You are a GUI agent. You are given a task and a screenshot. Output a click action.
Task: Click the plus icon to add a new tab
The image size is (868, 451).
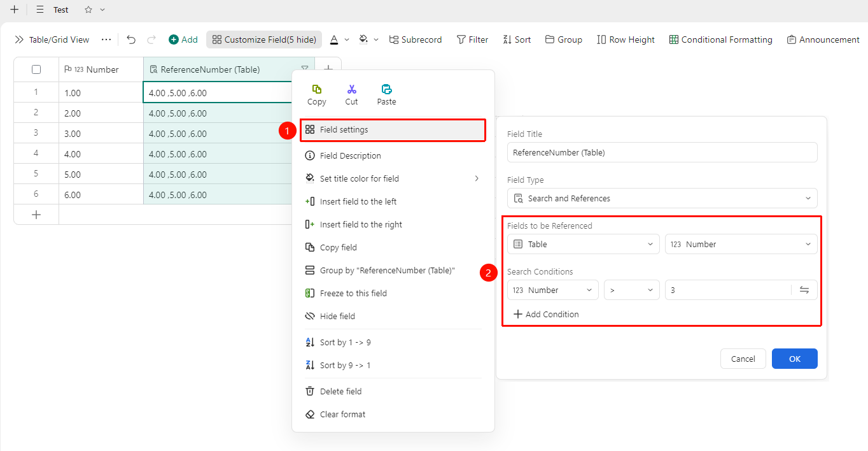click(14, 10)
